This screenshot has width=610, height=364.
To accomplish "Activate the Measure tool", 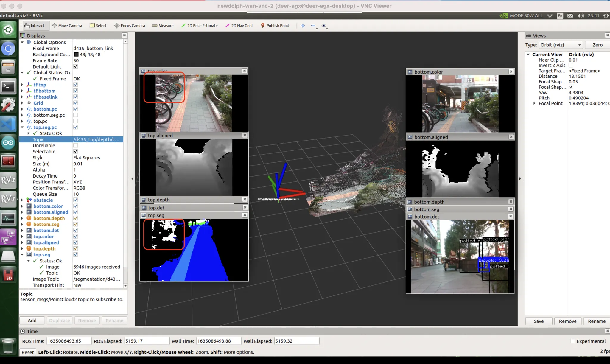I will (163, 26).
